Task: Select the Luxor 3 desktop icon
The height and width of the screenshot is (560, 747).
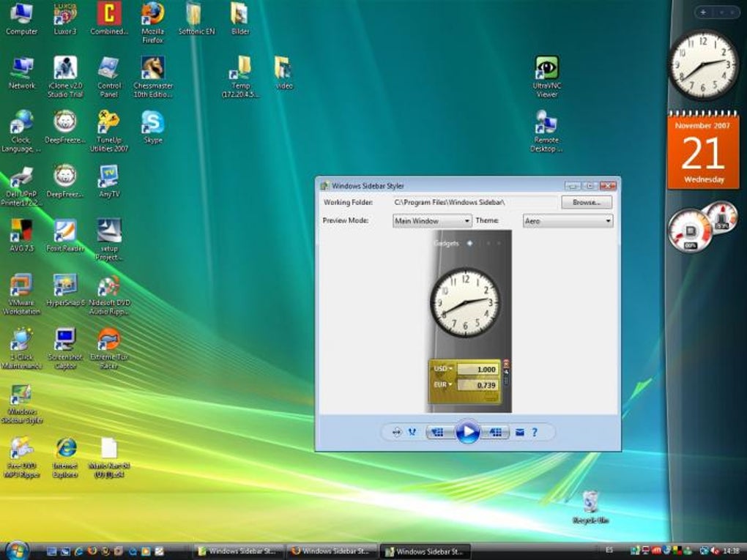Action: pos(65,19)
